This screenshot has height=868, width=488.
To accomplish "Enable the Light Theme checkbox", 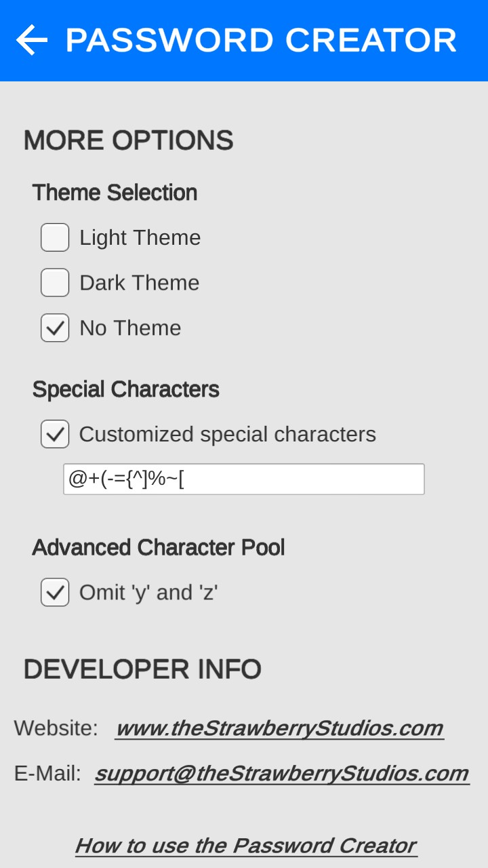I will click(x=55, y=237).
